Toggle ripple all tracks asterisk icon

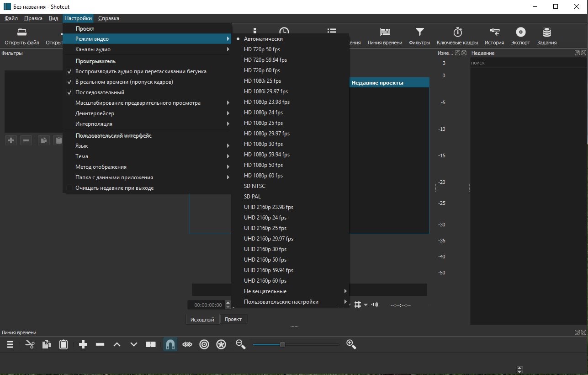(x=221, y=344)
